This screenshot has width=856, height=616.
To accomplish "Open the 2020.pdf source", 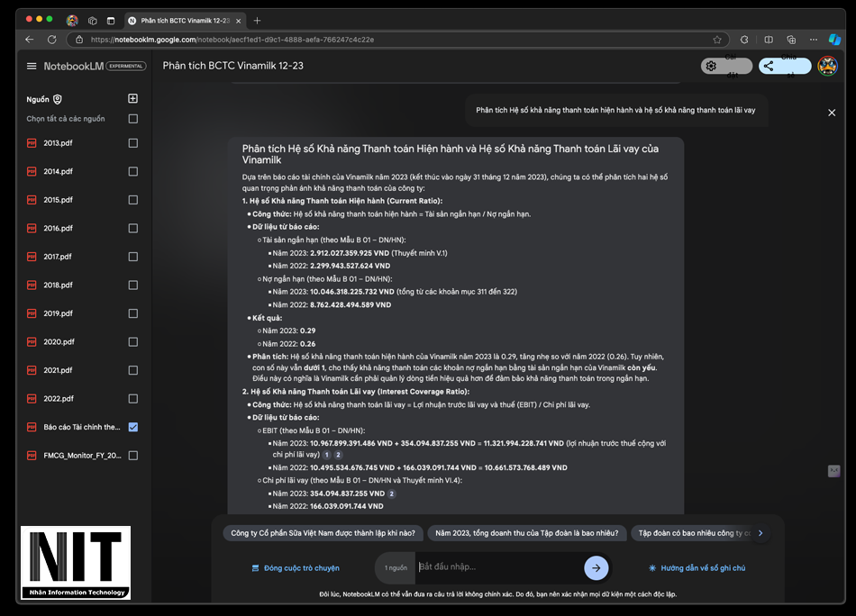I will tap(59, 341).
